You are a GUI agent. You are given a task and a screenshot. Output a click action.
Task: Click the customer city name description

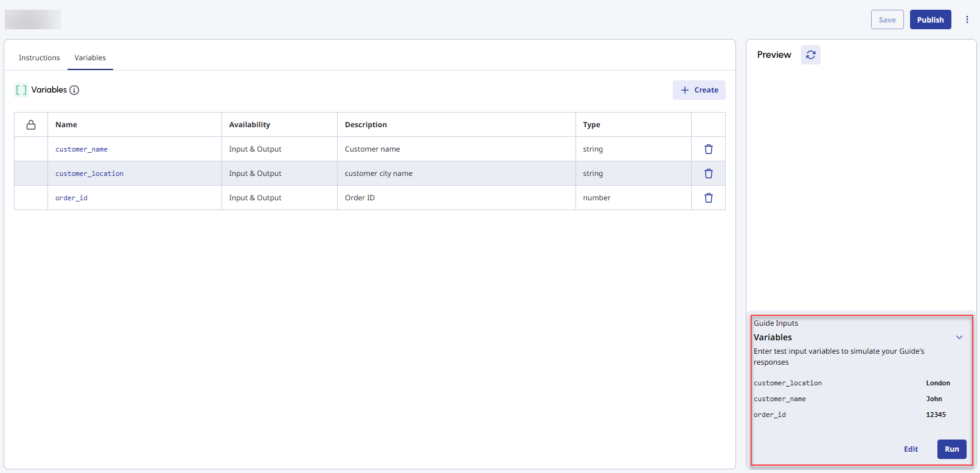click(x=378, y=173)
